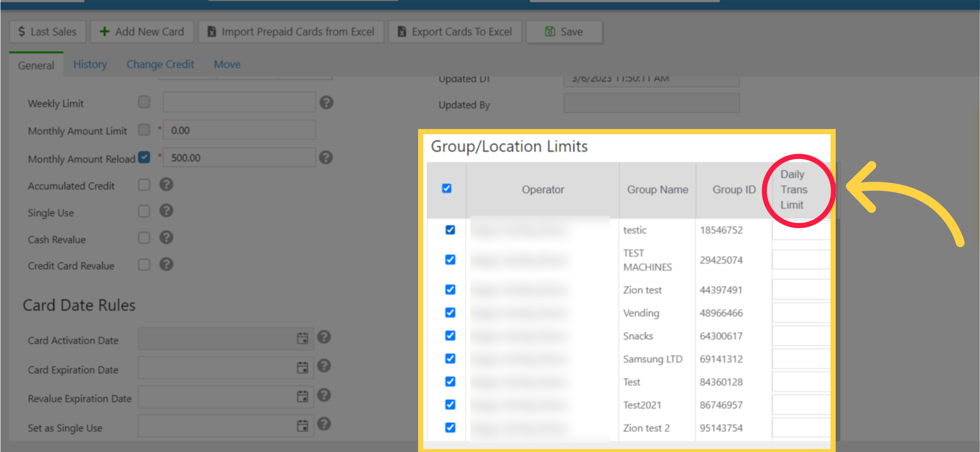Open the Change Credit tab

coord(160,64)
